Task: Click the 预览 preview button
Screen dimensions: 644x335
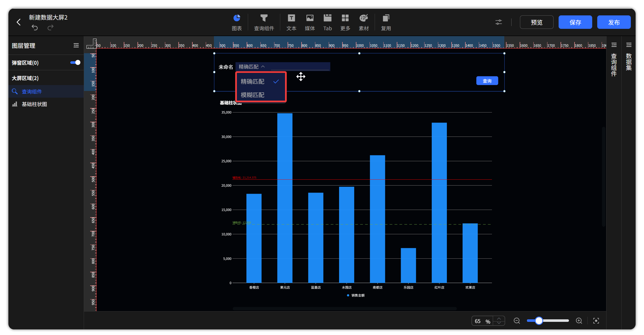Action: [x=536, y=22]
